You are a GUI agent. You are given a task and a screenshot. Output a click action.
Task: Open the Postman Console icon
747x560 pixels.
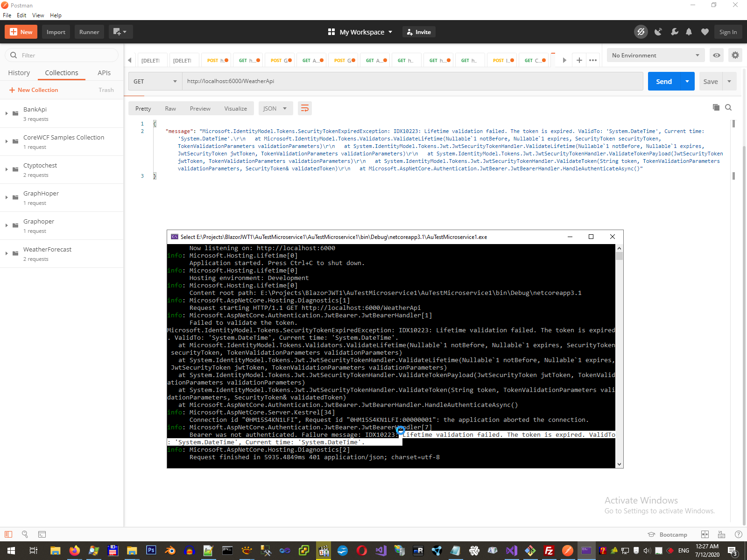[x=42, y=534]
